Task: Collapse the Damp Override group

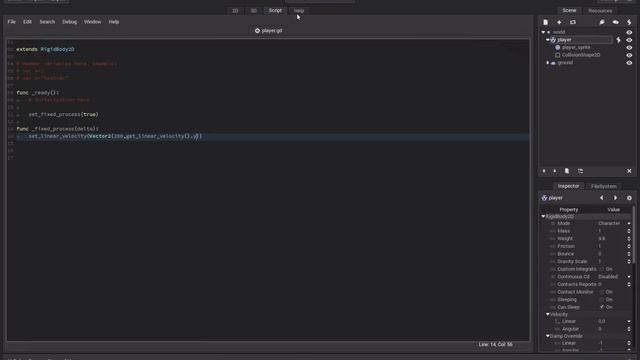Action: [x=548, y=336]
